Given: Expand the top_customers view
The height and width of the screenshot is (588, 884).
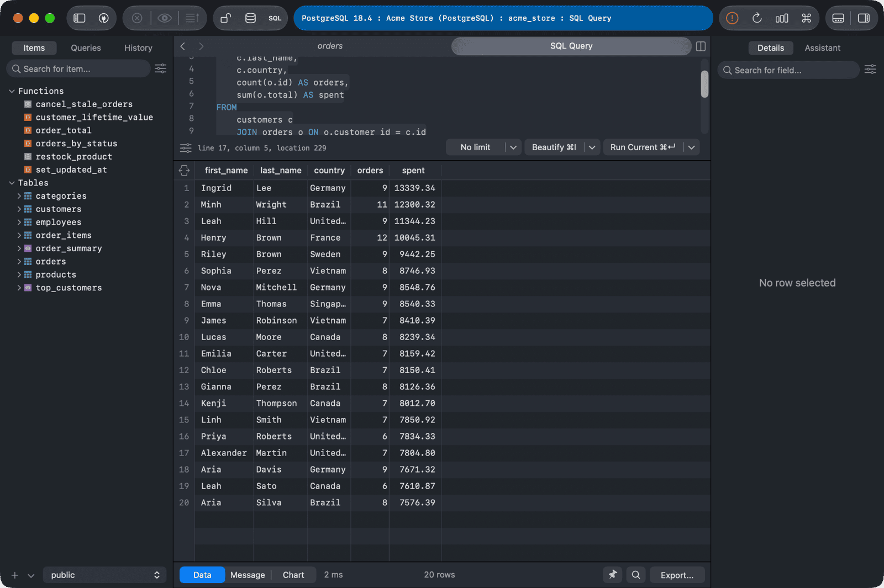Looking at the screenshot, I should pyautogui.click(x=19, y=288).
